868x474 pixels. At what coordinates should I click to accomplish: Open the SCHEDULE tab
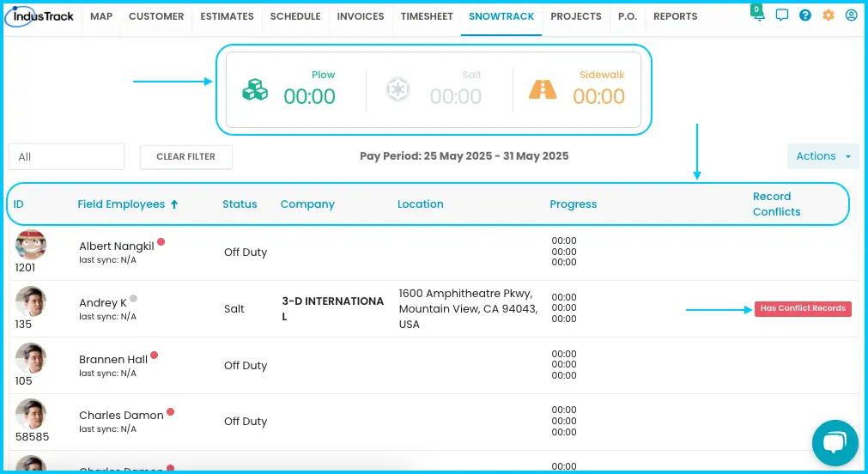point(295,16)
